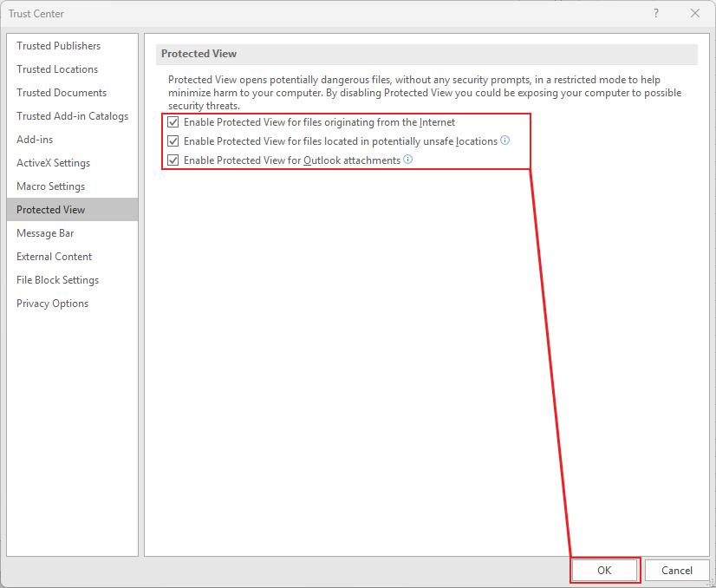Click Cancel to discard changes

[x=677, y=570]
